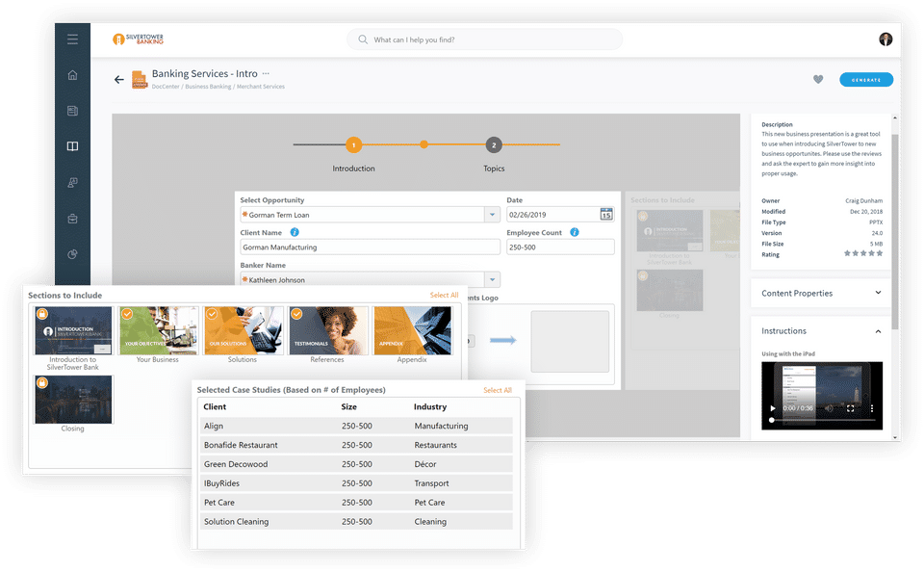Click the Client Name field showing Gorman Manufacturing
924x572 pixels.
pos(370,247)
